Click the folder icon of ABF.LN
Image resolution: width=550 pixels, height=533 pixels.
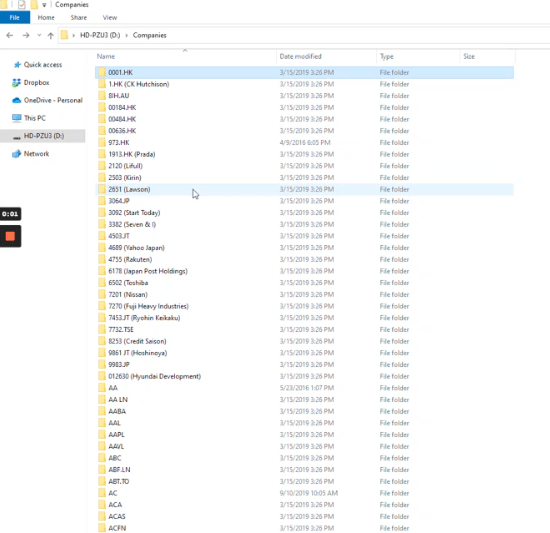[102, 470]
